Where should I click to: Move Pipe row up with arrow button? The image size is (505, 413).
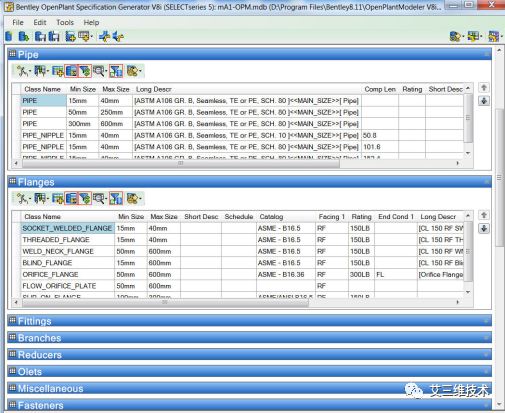point(484,88)
